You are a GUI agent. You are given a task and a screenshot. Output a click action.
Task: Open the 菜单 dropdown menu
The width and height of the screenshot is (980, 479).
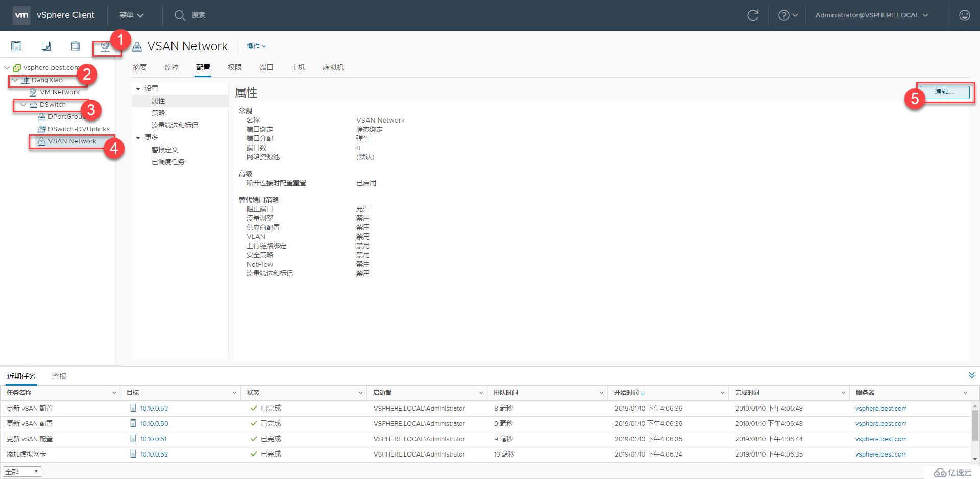[131, 15]
